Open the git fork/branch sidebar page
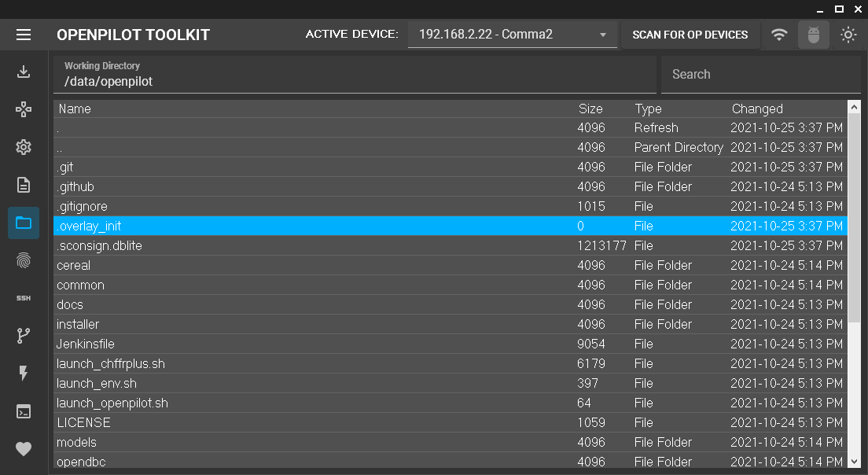This screenshot has height=475, width=868. coord(24,336)
